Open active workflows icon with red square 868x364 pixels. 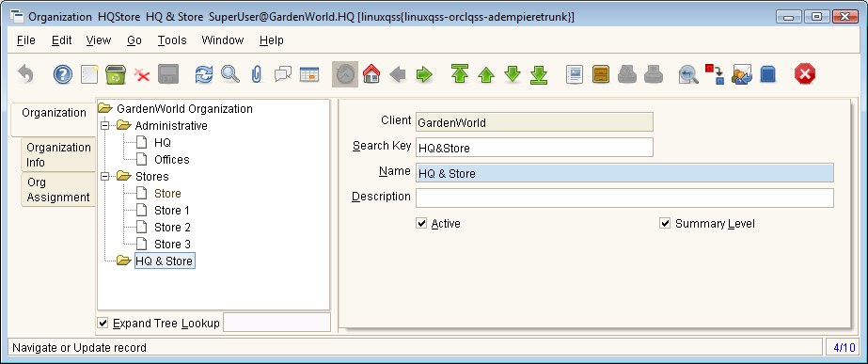pyautogui.click(x=715, y=74)
